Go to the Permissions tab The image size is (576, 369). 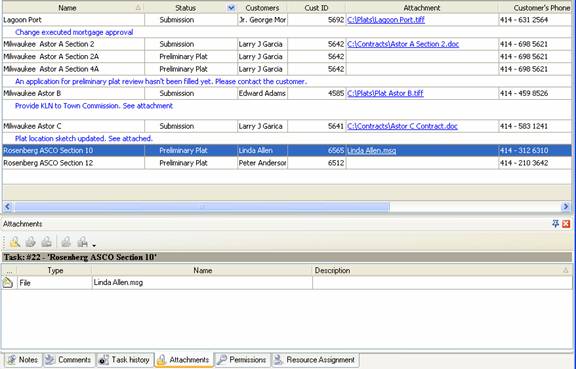point(242,359)
